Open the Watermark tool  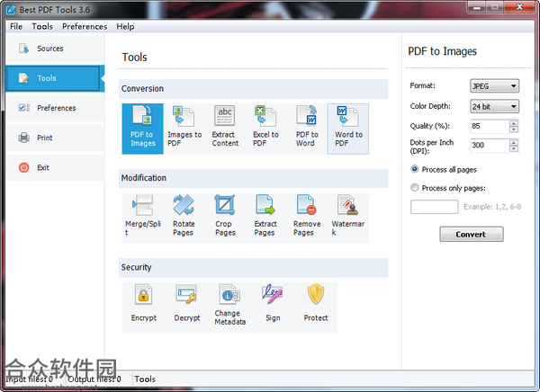347,218
